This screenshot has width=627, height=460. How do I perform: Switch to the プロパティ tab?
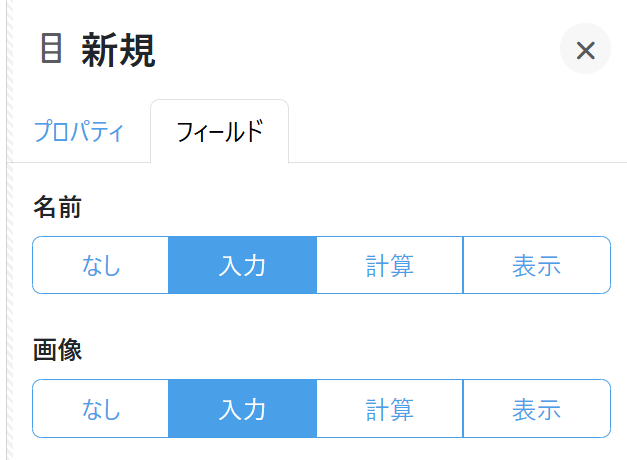[x=79, y=131]
